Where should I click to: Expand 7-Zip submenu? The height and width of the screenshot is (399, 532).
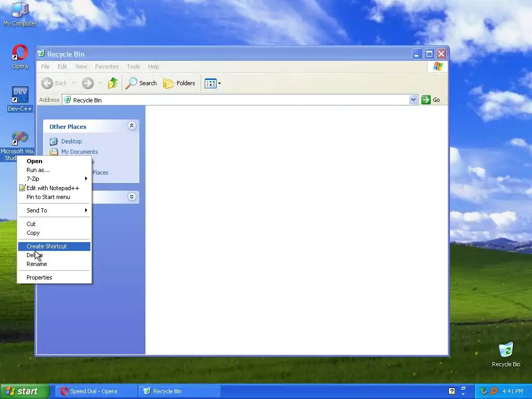pyautogui.click(x=54, y=179)
